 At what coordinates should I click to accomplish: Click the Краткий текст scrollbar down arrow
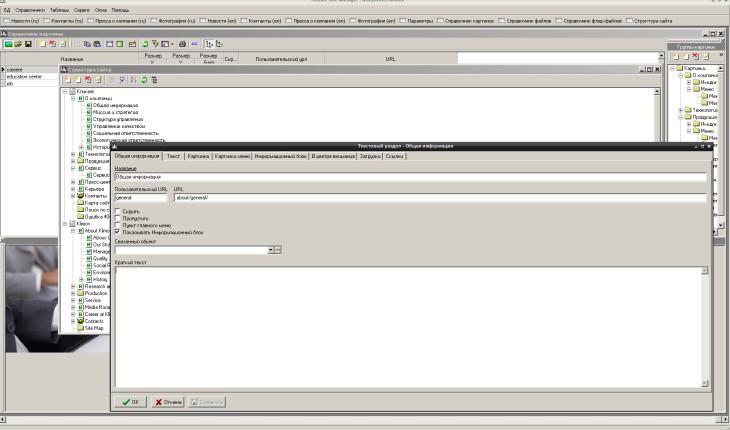coord(704,383)
